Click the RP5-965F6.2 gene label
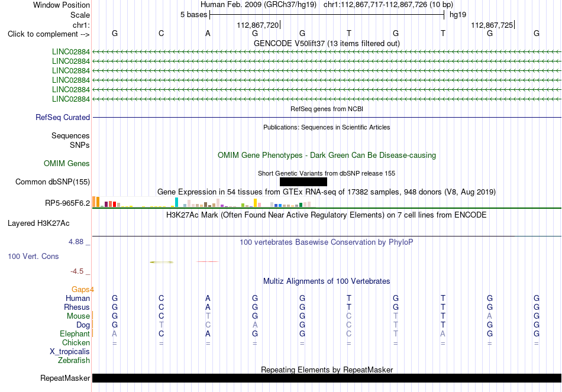 [x=67, y=203]
